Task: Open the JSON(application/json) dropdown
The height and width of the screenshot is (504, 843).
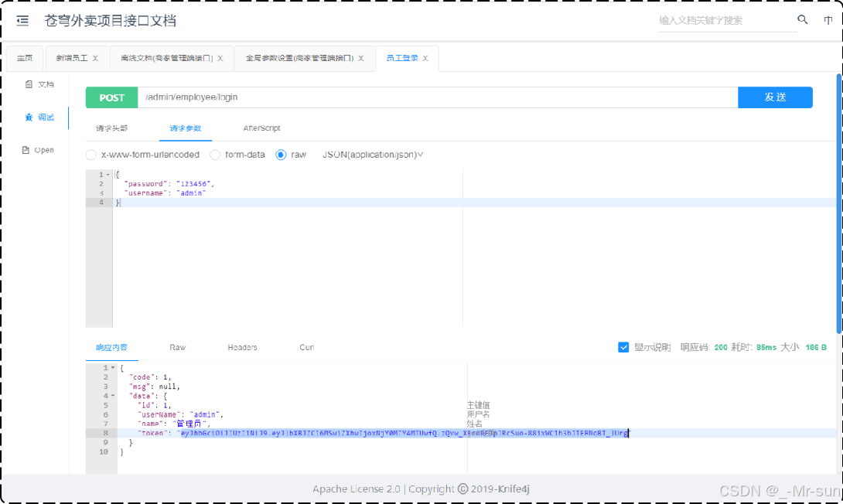Action: (373, 155)
